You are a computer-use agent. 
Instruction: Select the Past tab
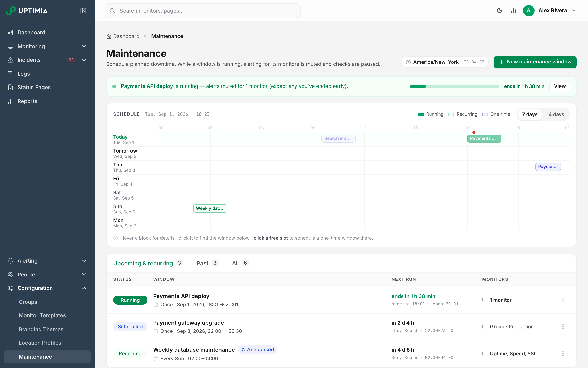(207, 263)
